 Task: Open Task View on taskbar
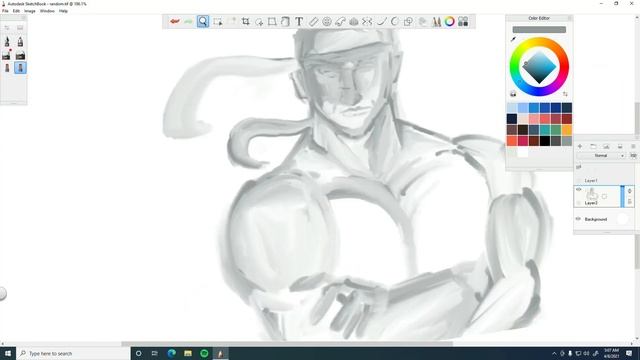point(155,353)
